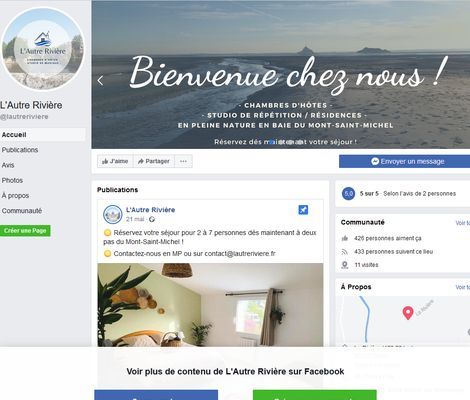Screen dimensions: 470x400
Task: Like the page with J'aime button
Action: [115, 161]
